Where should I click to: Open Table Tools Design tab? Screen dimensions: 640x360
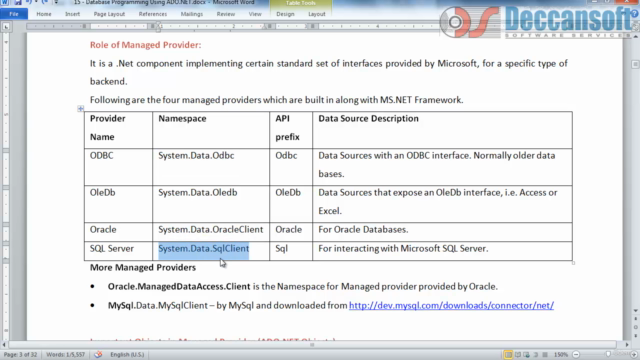tap(285, 14)
